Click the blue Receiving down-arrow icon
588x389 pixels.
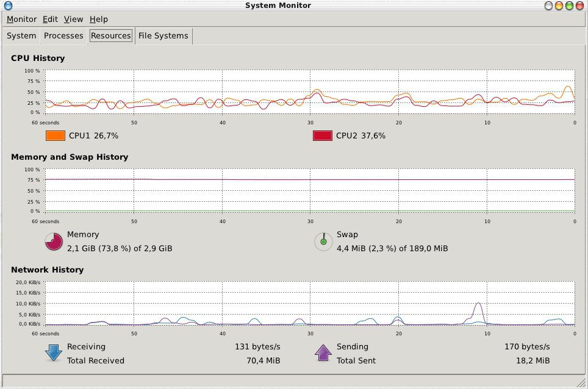tap(54, 353)
